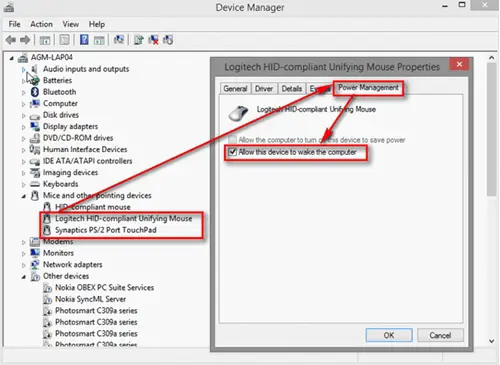Click the scrollbar up arrow
Screen dimensions: 500x365
492,58
